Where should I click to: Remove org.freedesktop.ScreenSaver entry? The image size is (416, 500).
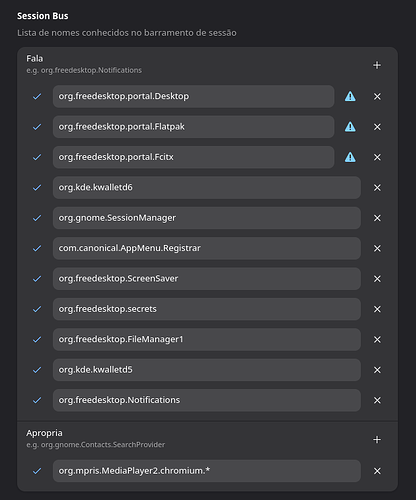[x=377, y=279]
